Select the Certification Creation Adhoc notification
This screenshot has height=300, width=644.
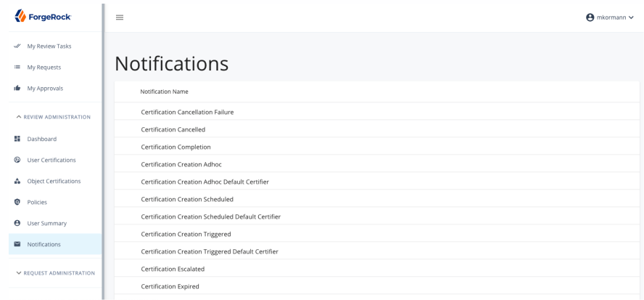[x=181, y=164]
